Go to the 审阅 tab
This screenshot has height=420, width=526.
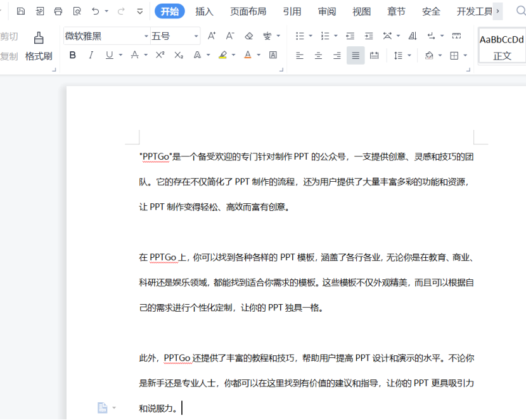(327, 11)
